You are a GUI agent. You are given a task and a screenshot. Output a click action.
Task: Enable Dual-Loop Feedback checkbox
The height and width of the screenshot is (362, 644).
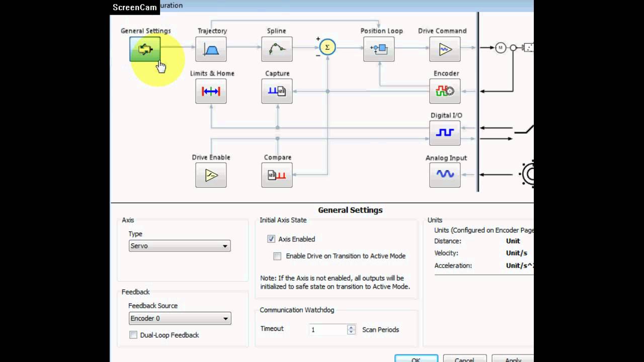[133, 335]
